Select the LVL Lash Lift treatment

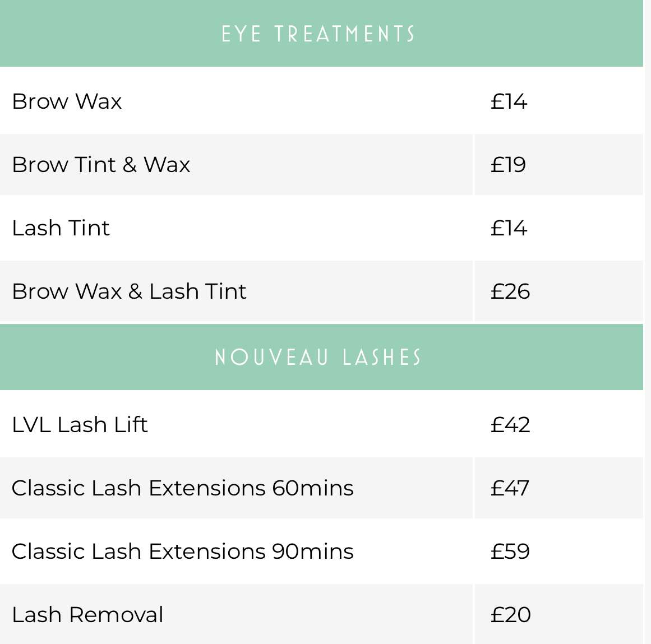[x=80, y=424]
